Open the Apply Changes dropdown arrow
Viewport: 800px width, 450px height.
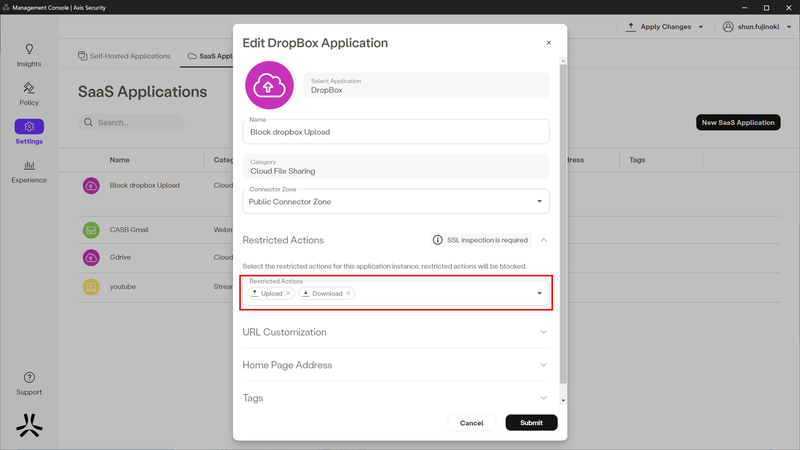coord(701,27)
